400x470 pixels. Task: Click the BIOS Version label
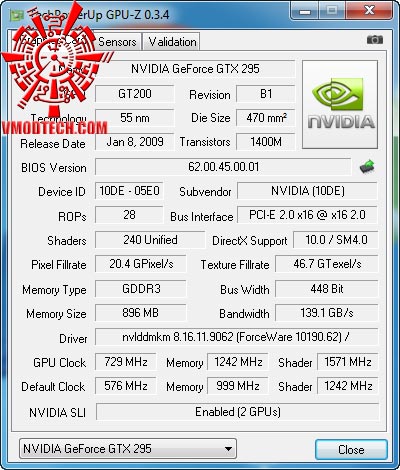point(54,168)
